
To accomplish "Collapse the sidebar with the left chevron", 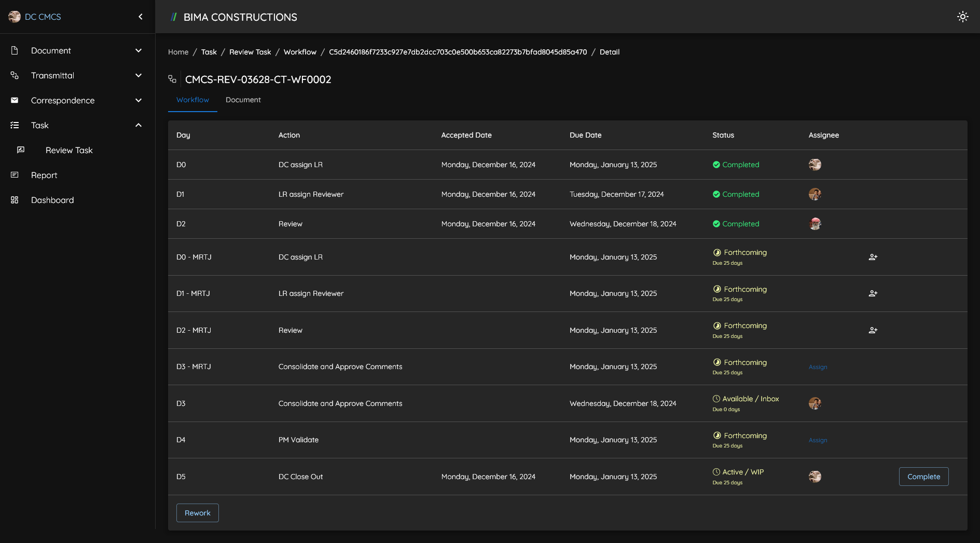I will pyautogui.click(x=141, y=17).
